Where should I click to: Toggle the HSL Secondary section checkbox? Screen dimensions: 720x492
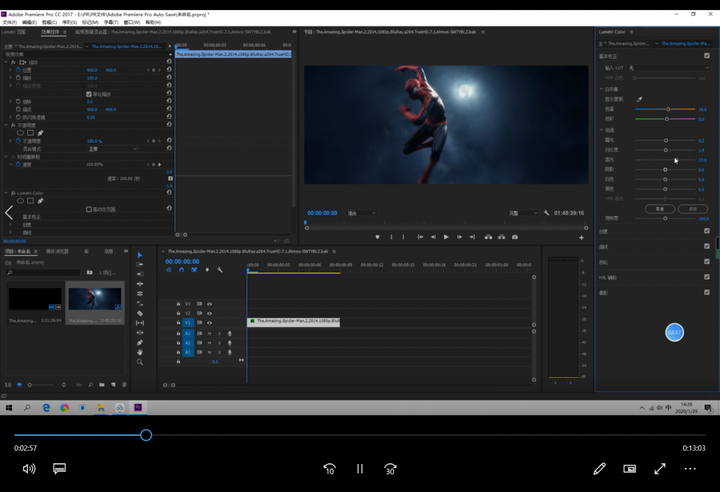coord(707,277)
